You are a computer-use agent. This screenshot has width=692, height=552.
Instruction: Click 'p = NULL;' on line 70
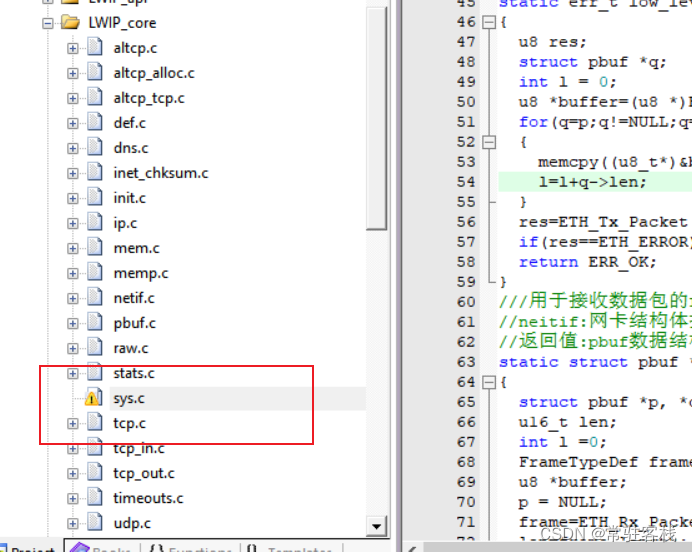563,502
